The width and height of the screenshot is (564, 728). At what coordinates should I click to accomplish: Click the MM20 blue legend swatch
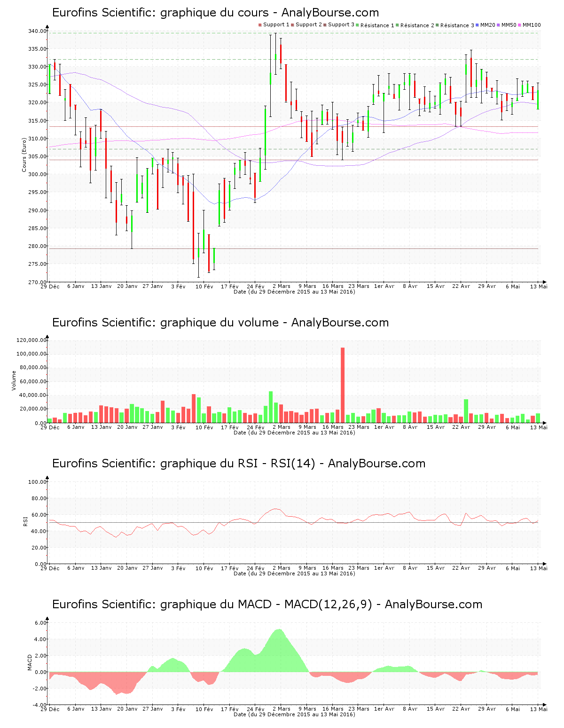pyautogui.click(x=478, y=25)
